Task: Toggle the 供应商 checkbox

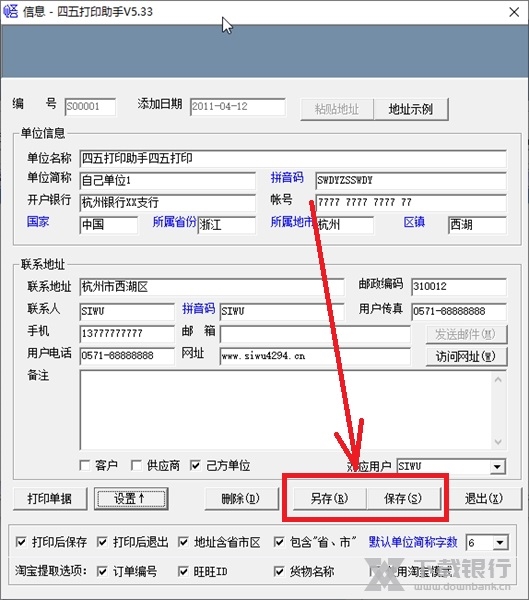Action: click(136, 466)
